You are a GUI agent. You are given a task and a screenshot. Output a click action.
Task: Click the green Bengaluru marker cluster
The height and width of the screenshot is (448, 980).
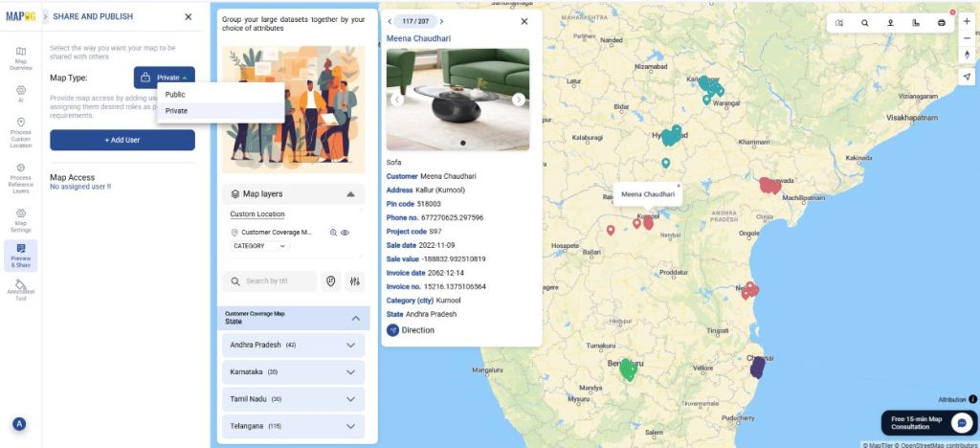(x=628, y=370)
